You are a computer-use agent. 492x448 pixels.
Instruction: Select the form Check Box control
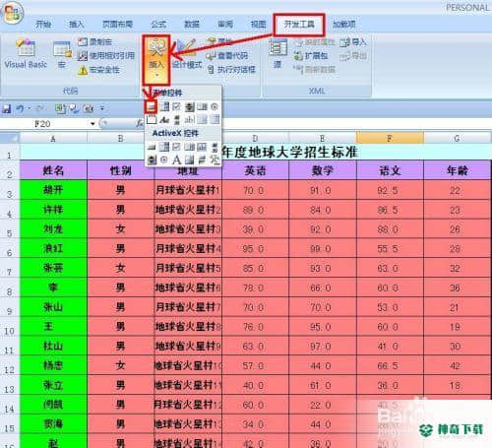pyautogui.click(x=176, y=106)
